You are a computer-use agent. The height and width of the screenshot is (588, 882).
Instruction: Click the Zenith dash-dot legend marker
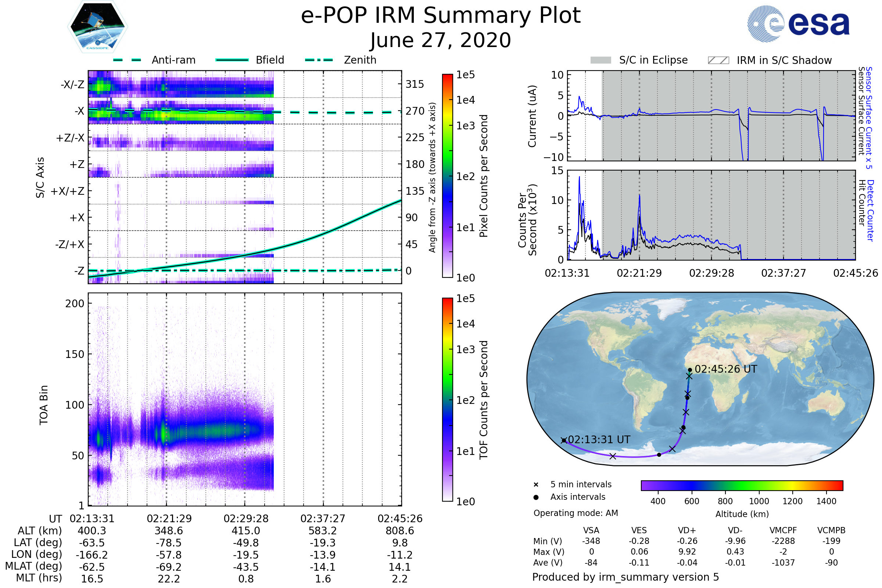[319, 60]
